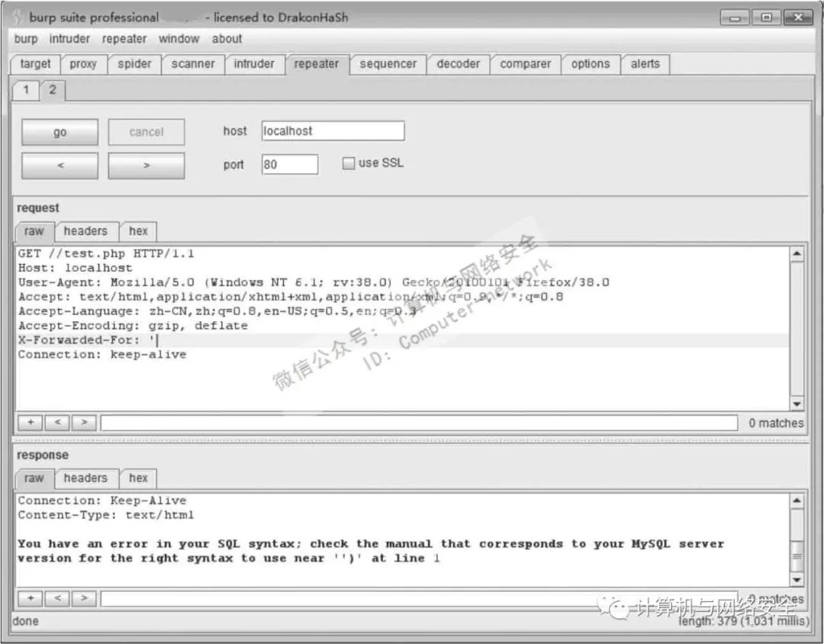Close the Burp Suite window
824x644 pixels.
[x=798, y=18]
